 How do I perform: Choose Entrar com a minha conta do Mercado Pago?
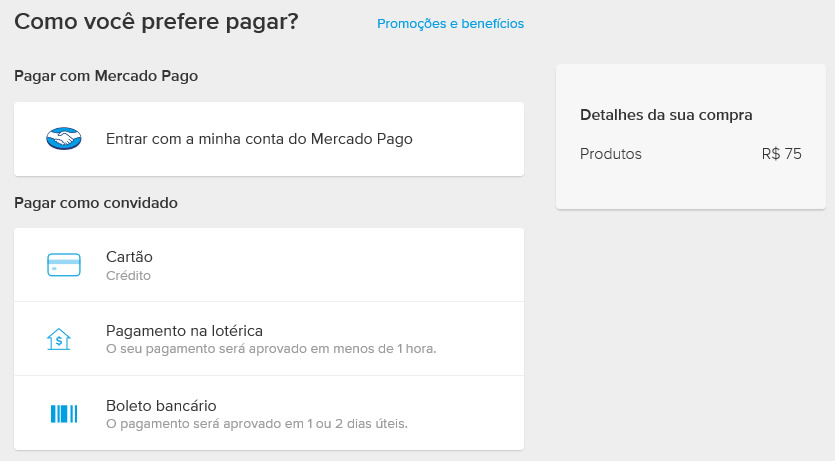[x=269, y=139]
